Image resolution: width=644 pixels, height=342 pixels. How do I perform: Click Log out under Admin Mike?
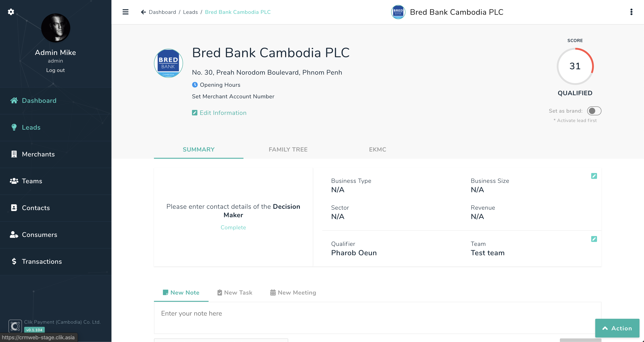point(55,70)
